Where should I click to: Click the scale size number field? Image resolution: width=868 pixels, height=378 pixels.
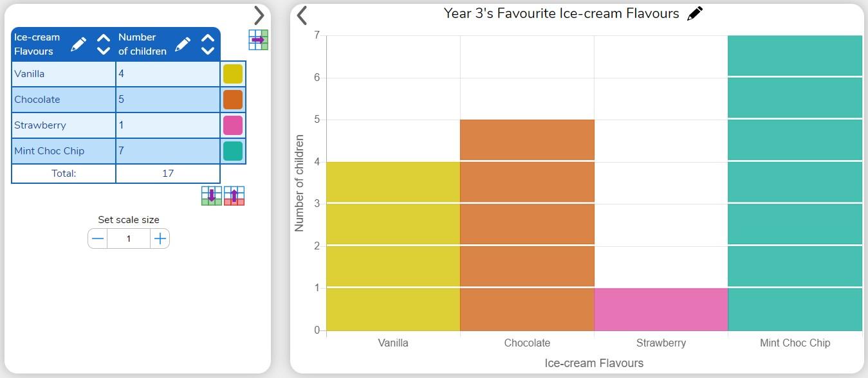tap(129, 239)
